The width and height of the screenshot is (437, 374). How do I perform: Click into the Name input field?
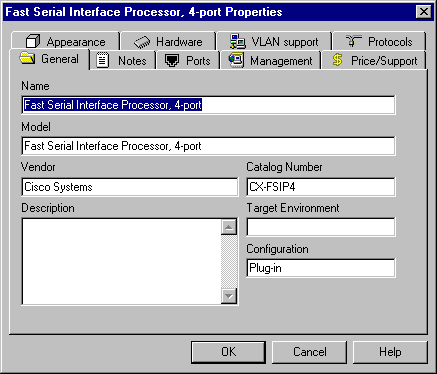208,105
